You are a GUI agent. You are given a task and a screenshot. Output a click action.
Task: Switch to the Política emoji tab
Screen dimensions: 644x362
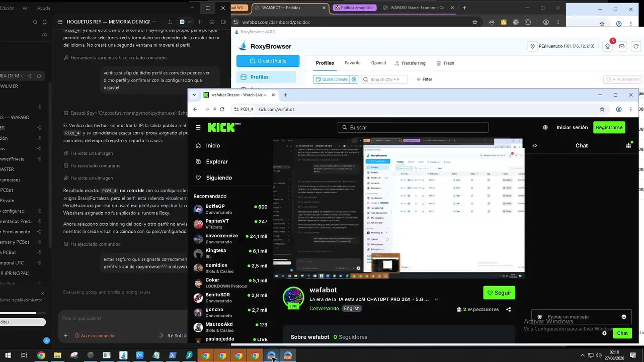pyautogui.click(x=354, y=8)
